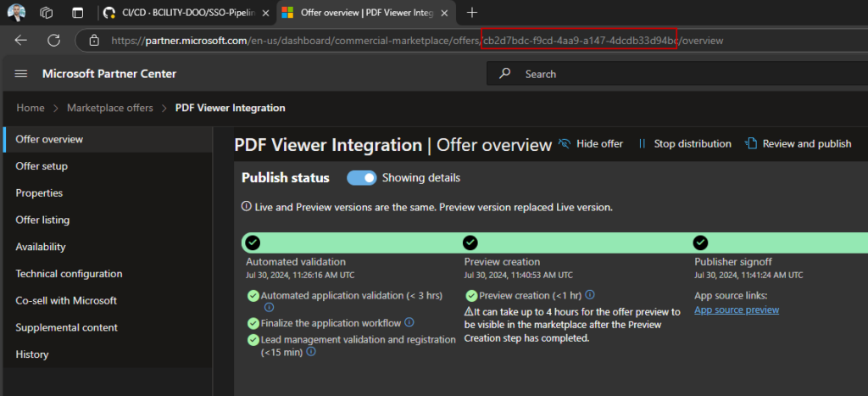868x396 pixels.
Task: Select Offer overview in sidebar
Action: pyautogui.click(x=108, y=139)
